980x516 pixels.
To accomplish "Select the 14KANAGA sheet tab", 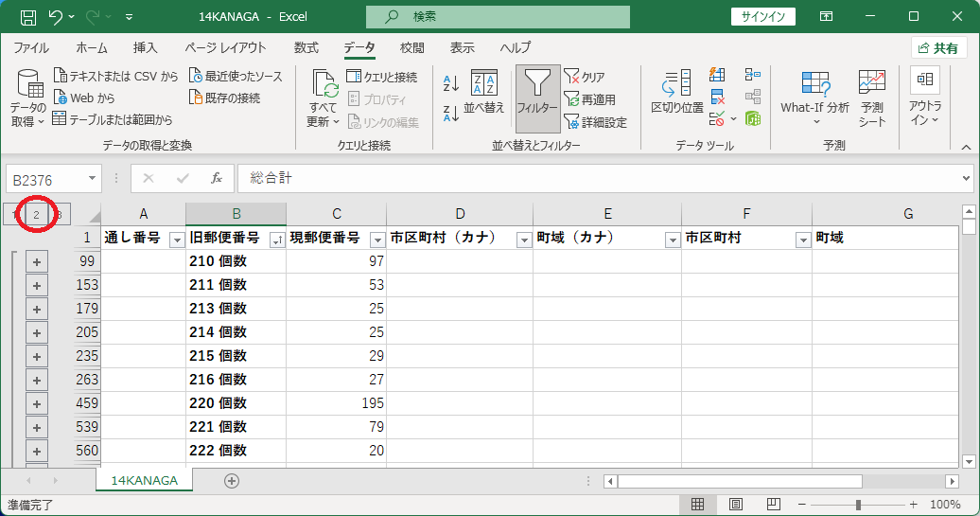I will coord(145,480).
